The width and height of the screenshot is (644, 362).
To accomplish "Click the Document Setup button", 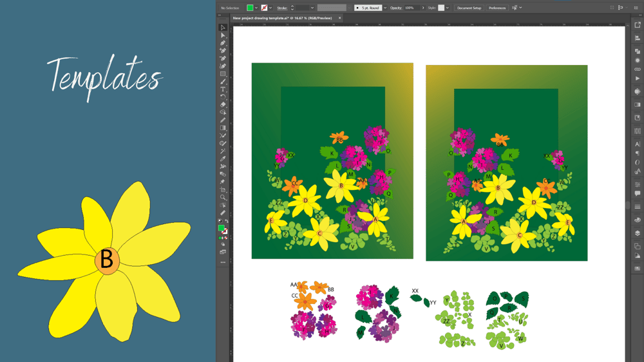I will point(469,8).
